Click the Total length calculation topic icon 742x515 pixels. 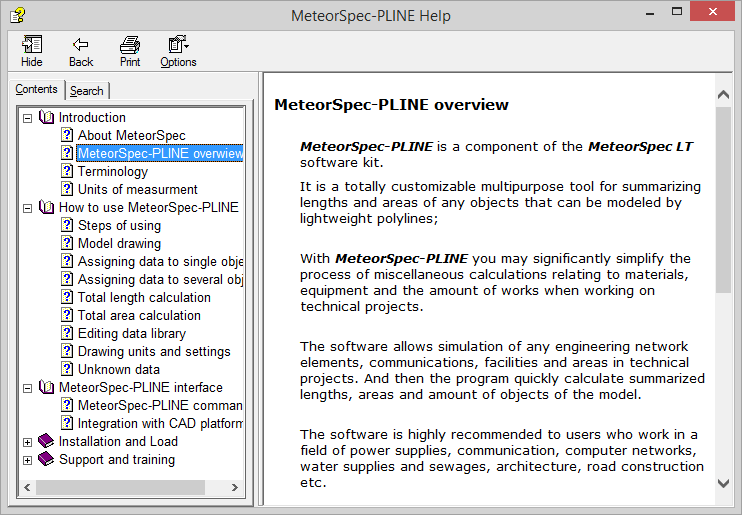point(67,297)
